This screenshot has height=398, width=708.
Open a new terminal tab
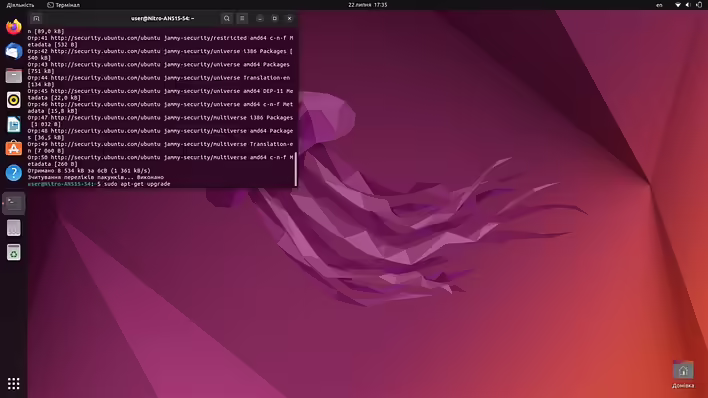coord(37,19)
